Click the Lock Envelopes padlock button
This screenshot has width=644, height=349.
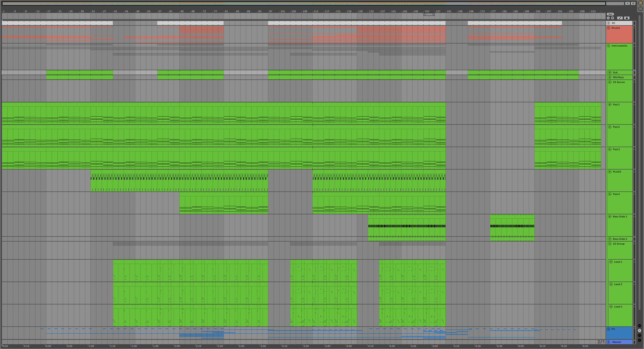627,18
